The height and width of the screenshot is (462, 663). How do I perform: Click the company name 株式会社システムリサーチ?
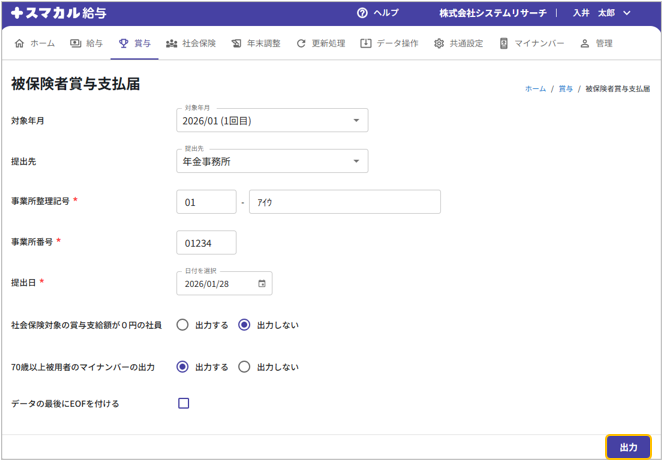click(493, 13)
